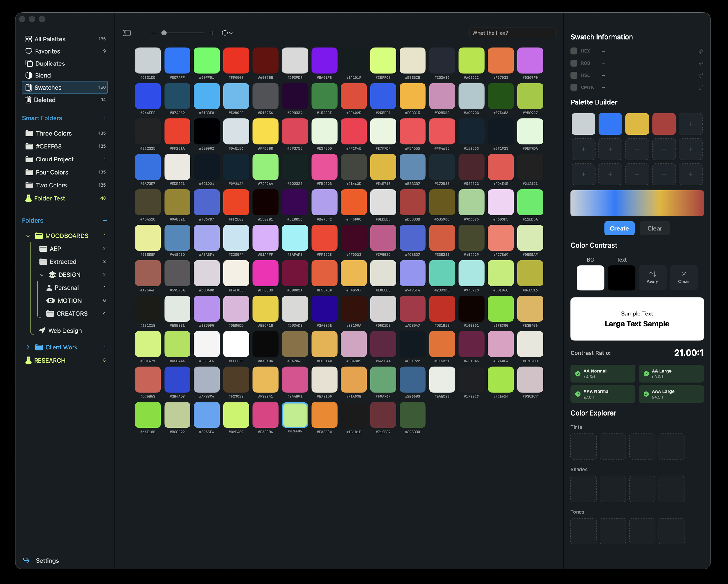Toggle the sidebar panel icon
This screenshot has height=584, width=728.
coord(127,33)
